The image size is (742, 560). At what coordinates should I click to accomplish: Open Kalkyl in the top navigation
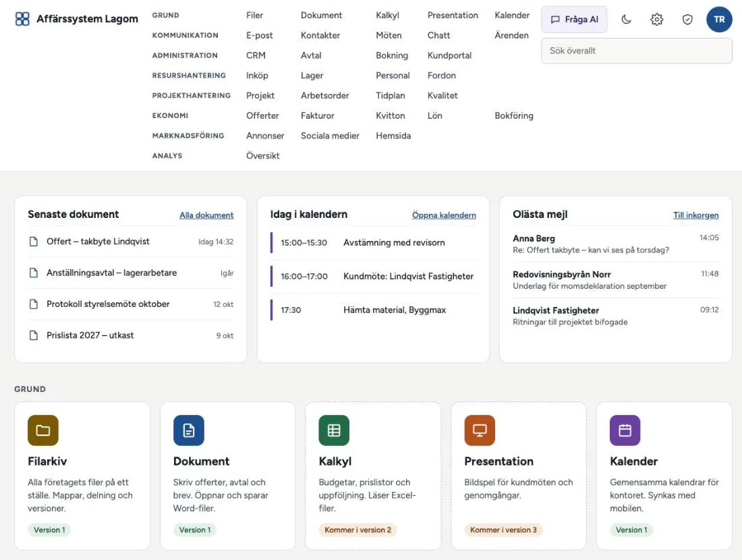tap(388, 15)
